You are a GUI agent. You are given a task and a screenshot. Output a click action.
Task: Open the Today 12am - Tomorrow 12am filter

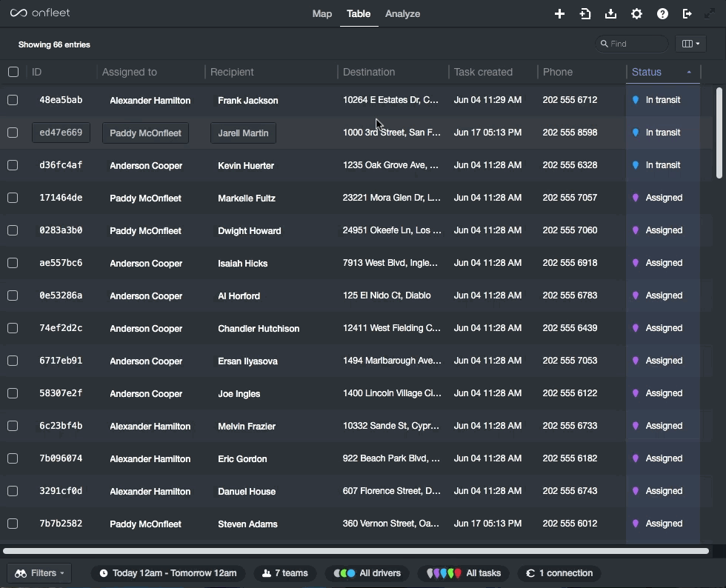tap(168, 573)
